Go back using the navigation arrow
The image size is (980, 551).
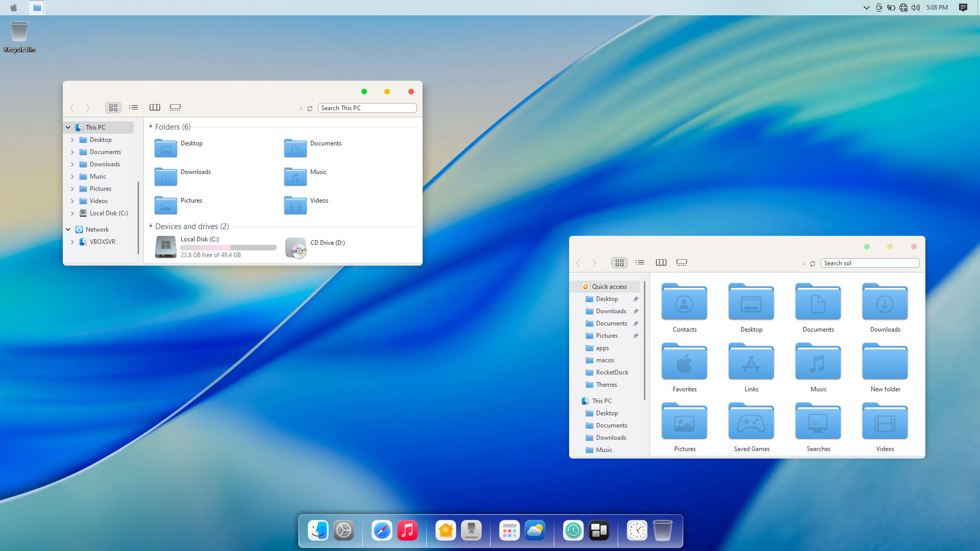coord(71,108)
